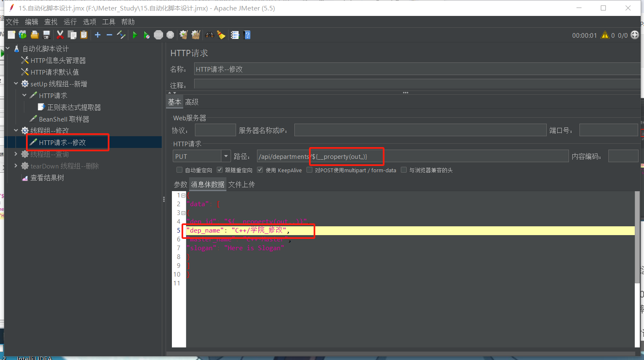
Task: Start the test with green play icon
Action: pos(135,35)
